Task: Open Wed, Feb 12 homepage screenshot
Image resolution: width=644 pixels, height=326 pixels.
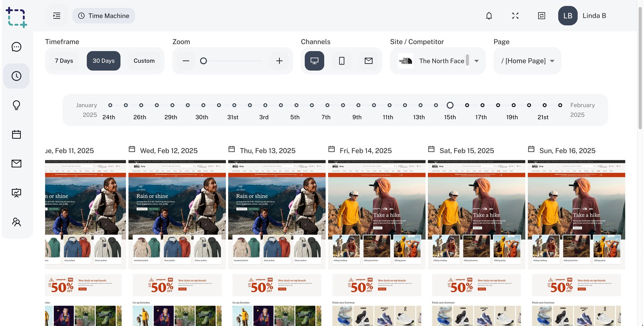Action: [177, 243]
